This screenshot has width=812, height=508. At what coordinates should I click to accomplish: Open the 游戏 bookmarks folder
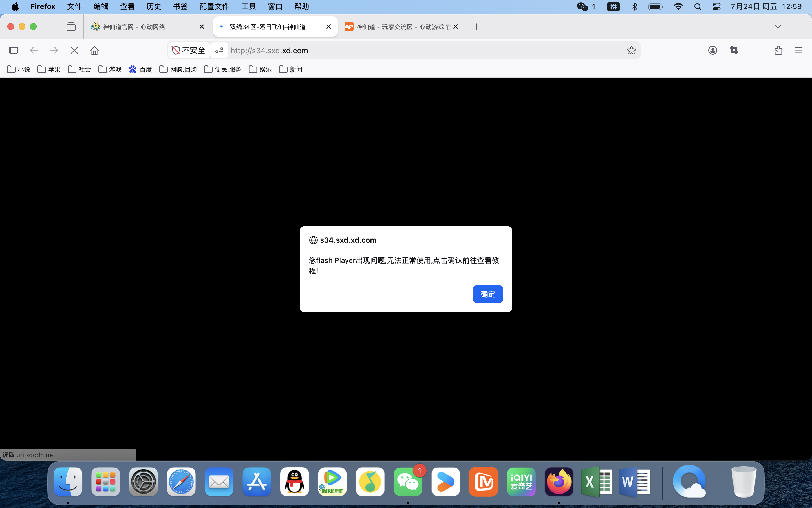tap(110, 69)
